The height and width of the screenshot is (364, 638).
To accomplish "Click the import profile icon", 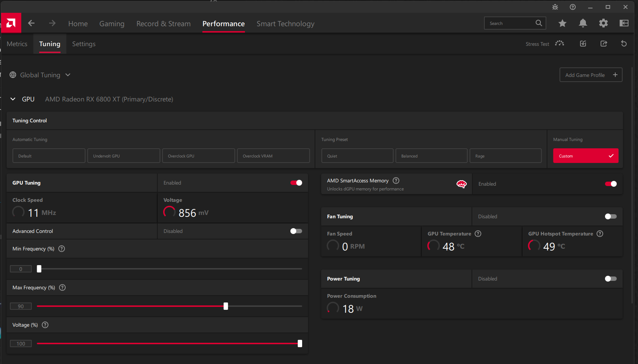I will pos(583,44).
